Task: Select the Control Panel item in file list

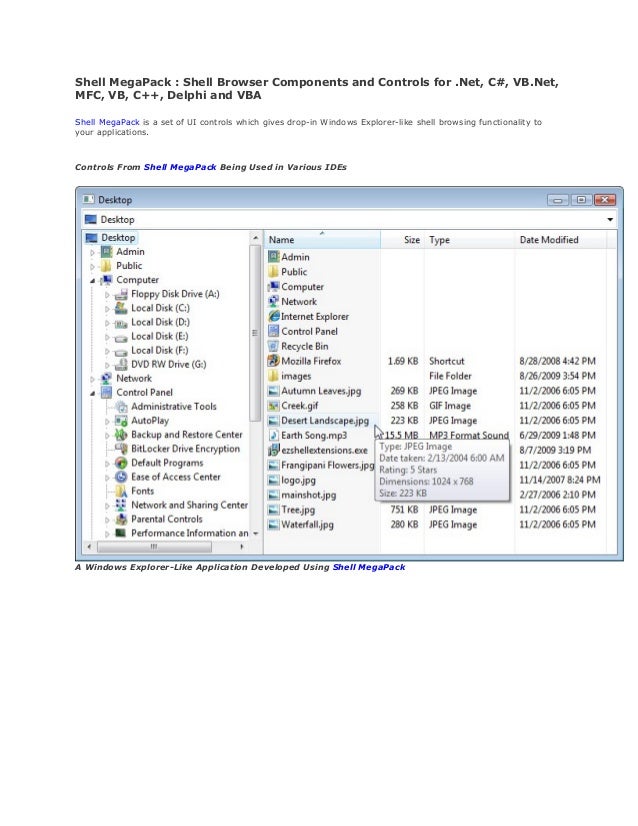Action: pos(309,331)
